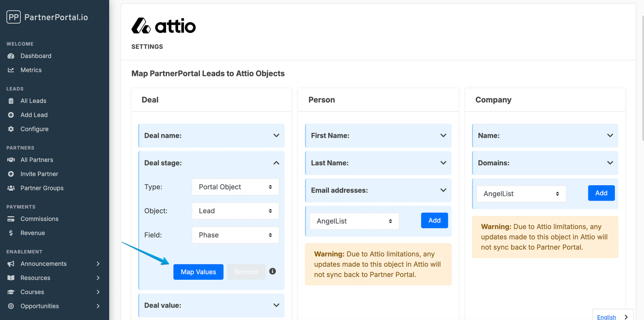644x320 pixels.
Task: Click the Courses graduation cap icon
Action: pyautogui.click(x=11, y=292)
